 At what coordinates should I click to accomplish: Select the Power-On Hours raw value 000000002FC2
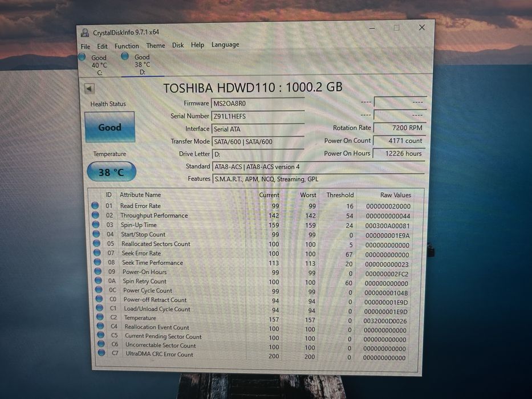point(387,274)
